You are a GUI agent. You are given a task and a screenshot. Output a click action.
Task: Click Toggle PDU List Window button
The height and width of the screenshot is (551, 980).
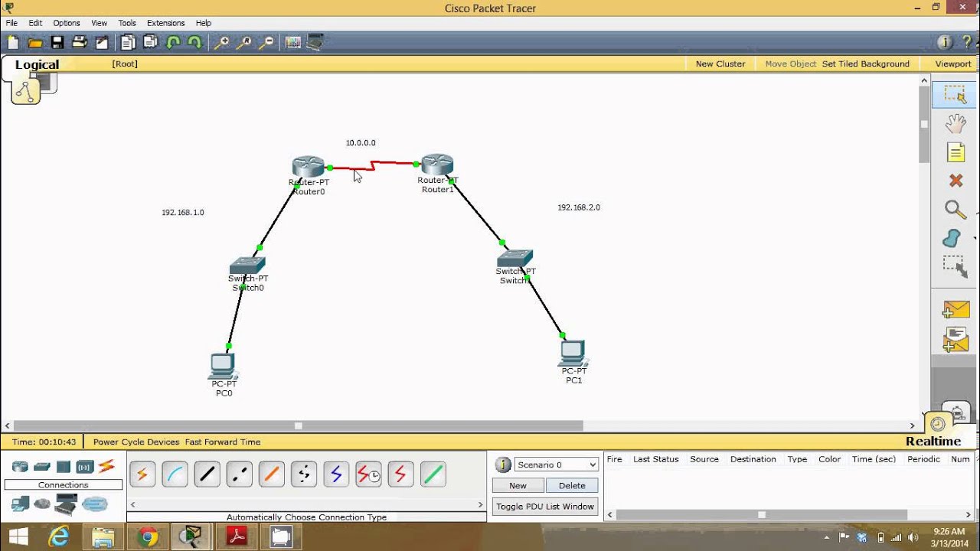coord(545,506)
